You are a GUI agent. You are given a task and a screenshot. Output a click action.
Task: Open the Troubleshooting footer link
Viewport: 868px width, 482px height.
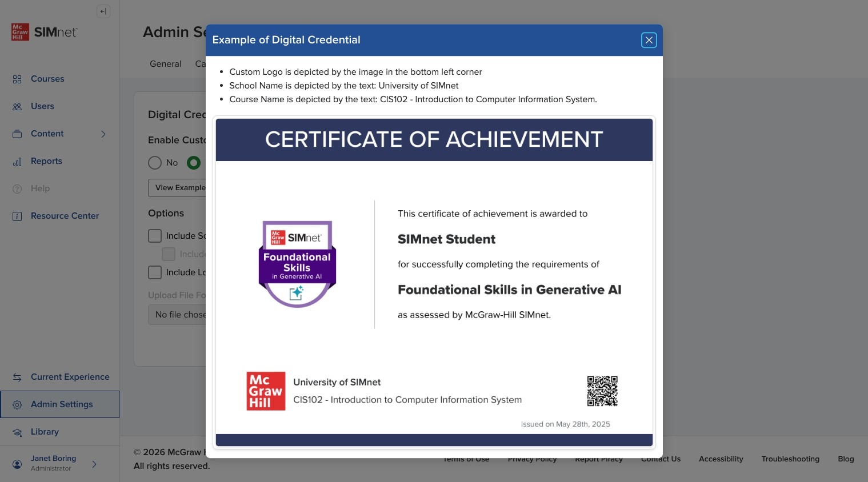point(790,459)
